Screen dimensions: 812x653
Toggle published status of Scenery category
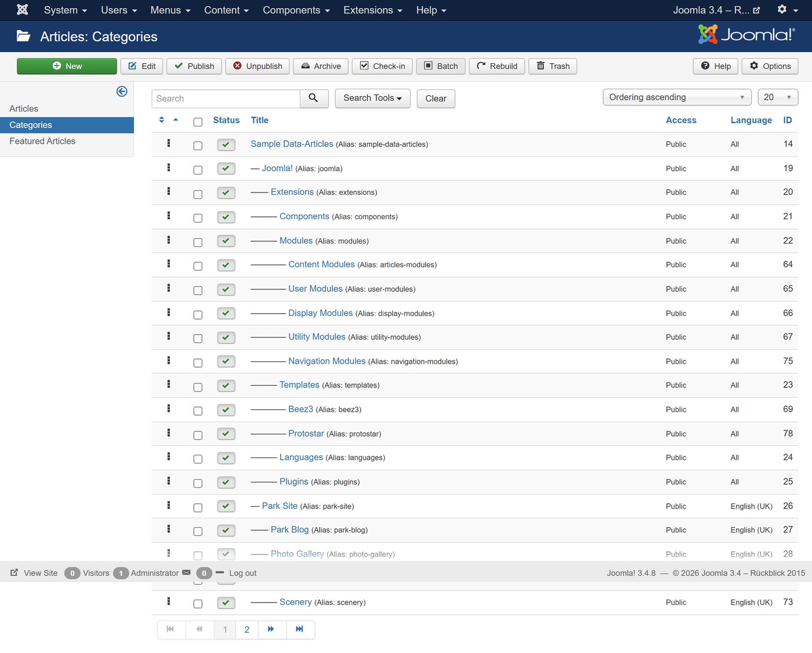(226, 603)
